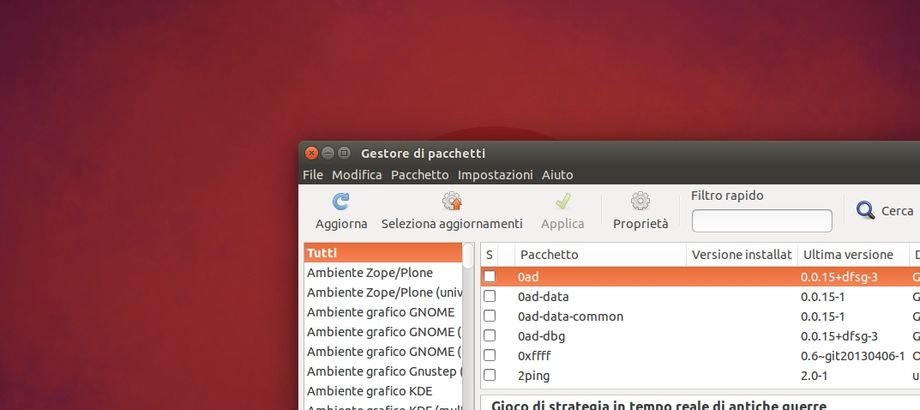This screenshot has height=410, width=920.
Task: Sort by the Versione installata column header
Action: pyautogui.click(x=742, y=255)
